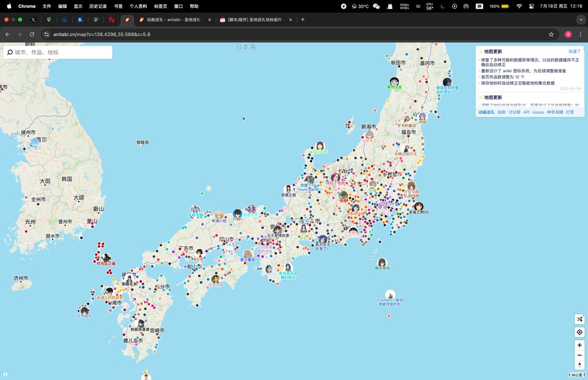Open the 指南 guide link
Viewport: 588px width, 380px height.
(x=501, y=112)
